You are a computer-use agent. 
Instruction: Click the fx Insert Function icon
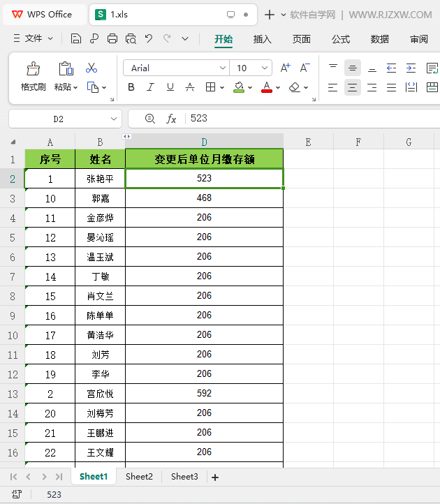tap(171, 119)
